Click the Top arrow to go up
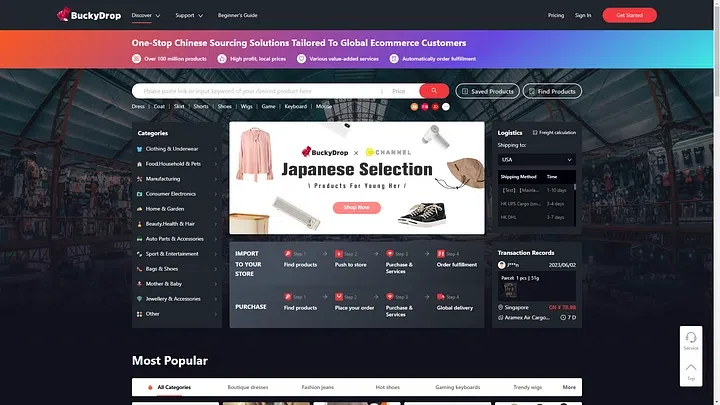The width and height of the screenshot is (720, 405). click(x=691, y=367)
